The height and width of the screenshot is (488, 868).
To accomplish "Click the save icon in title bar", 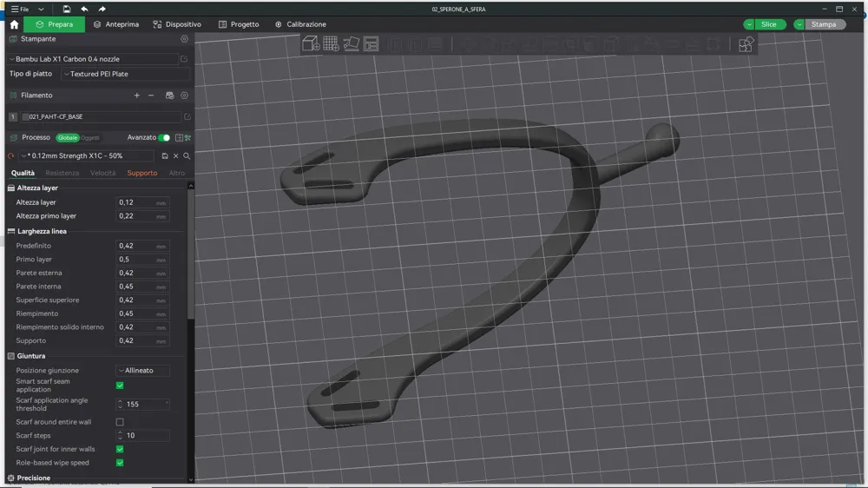I will coord(67,9).
